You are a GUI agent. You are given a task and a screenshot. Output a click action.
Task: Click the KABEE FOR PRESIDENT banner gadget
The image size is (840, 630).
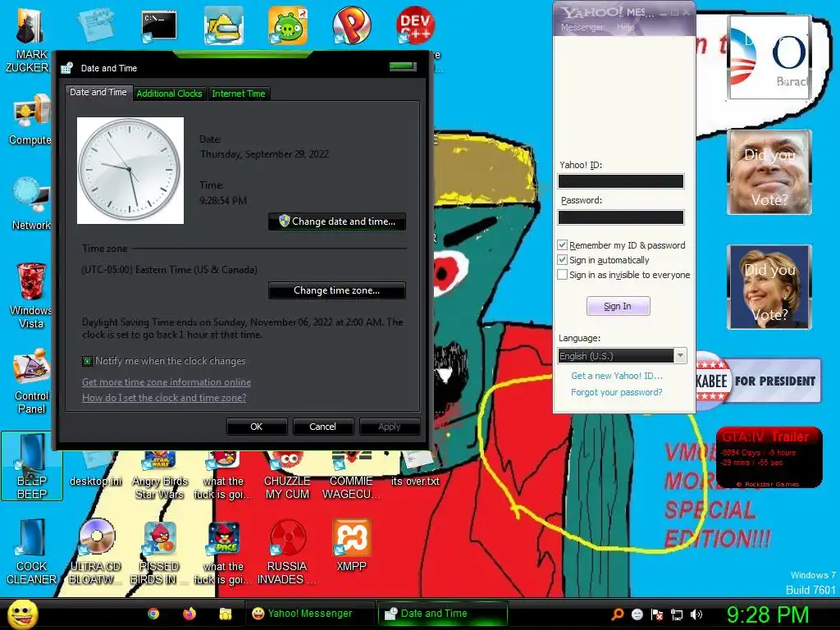click(759, 381)
